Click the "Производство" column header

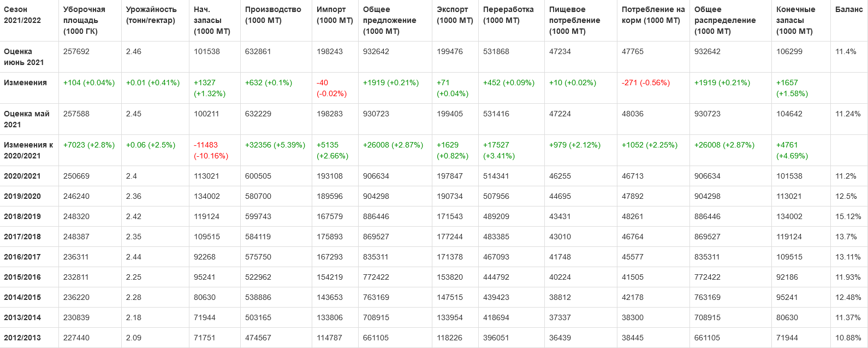pyautogui.click(x=273, y=15)
